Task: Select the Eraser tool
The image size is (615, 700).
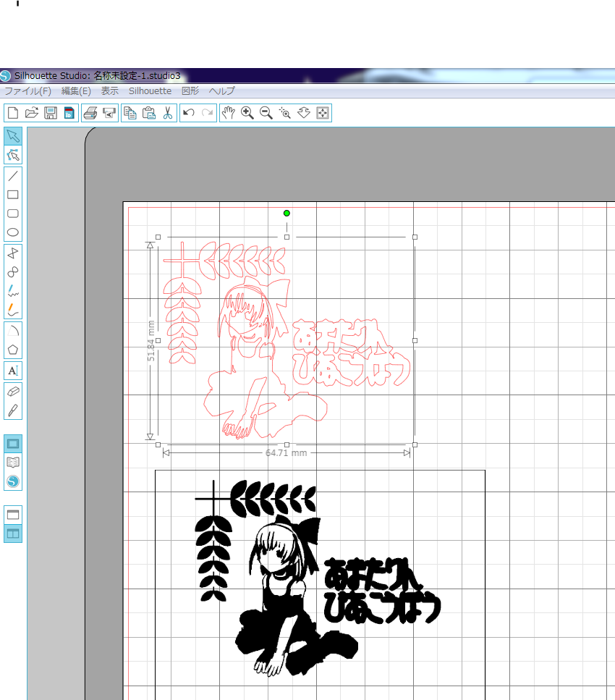Action: (13, 392)
